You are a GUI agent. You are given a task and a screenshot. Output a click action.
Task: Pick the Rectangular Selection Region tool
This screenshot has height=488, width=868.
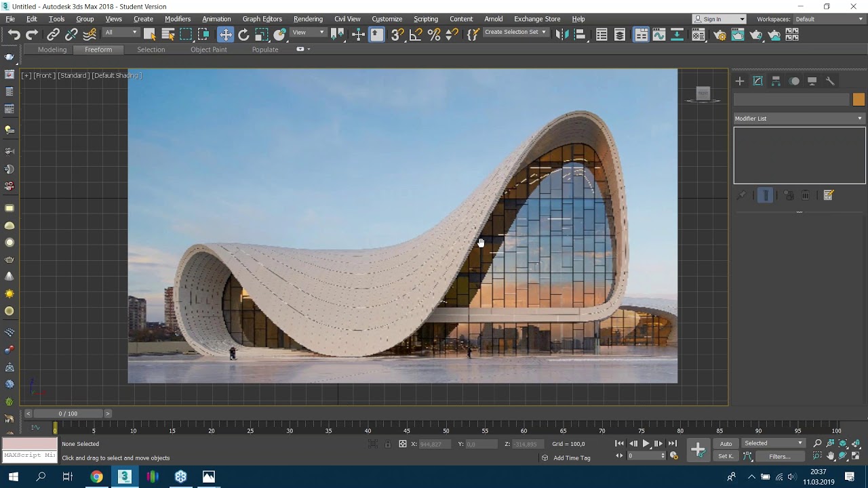pyautogui.click(x=186, y=35)
